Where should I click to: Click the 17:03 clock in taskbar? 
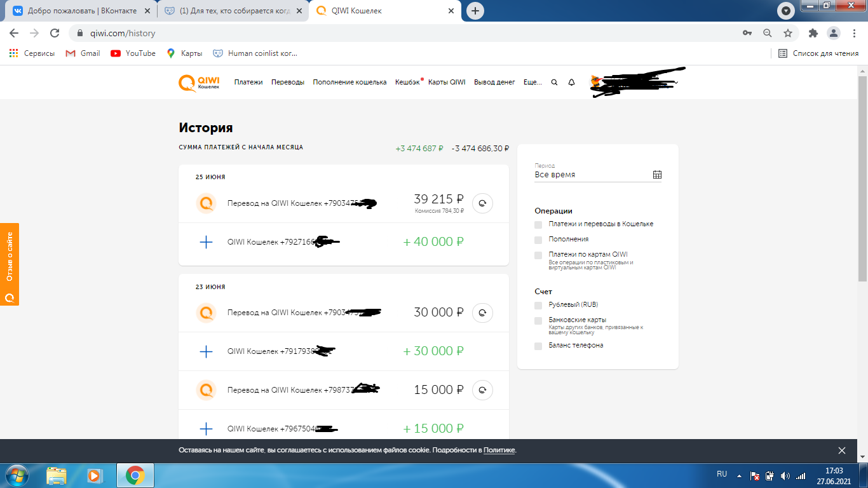(834, 471)
